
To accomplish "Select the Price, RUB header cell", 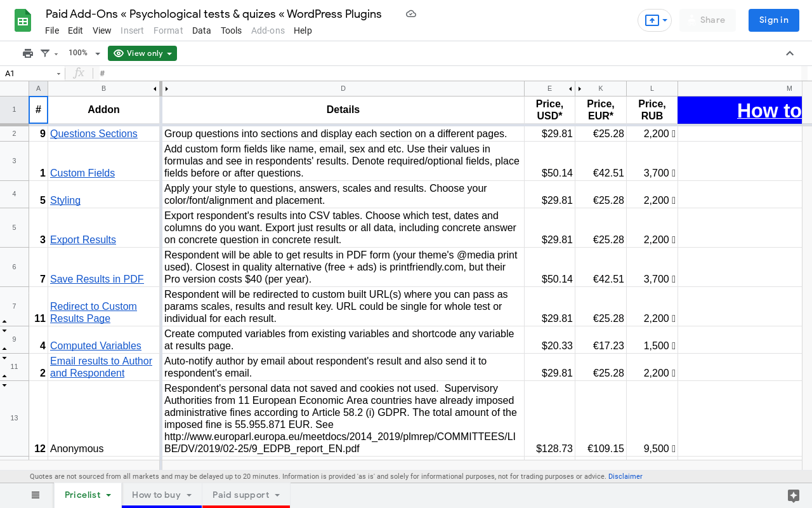I will click(x=652, y=110).
